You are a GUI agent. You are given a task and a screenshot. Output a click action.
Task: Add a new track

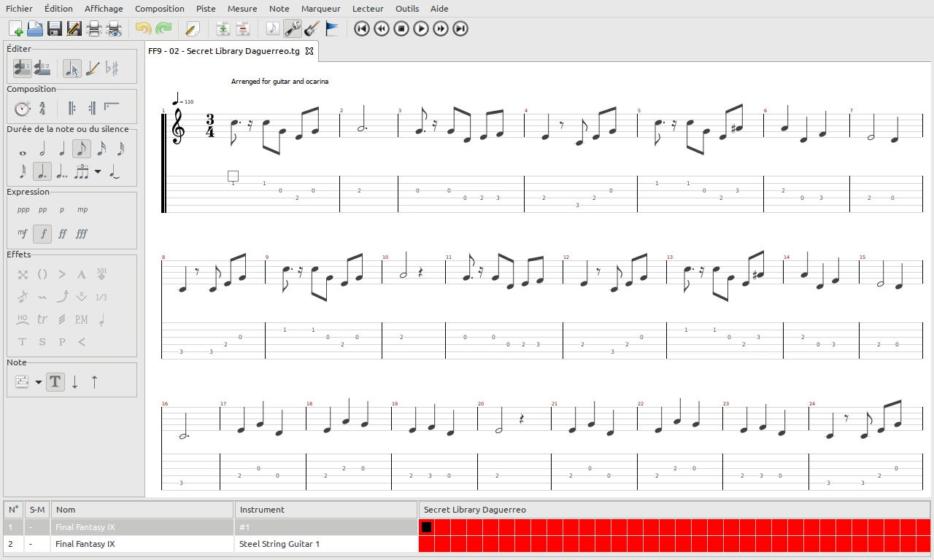pos(223,28)
